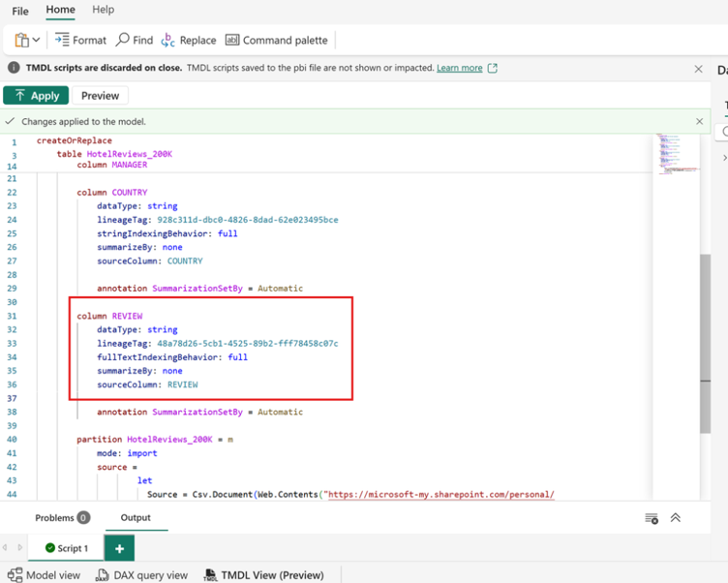Open the Command palette
The height and width of the screenshot is (583, 728).
[x=276, y=41]
